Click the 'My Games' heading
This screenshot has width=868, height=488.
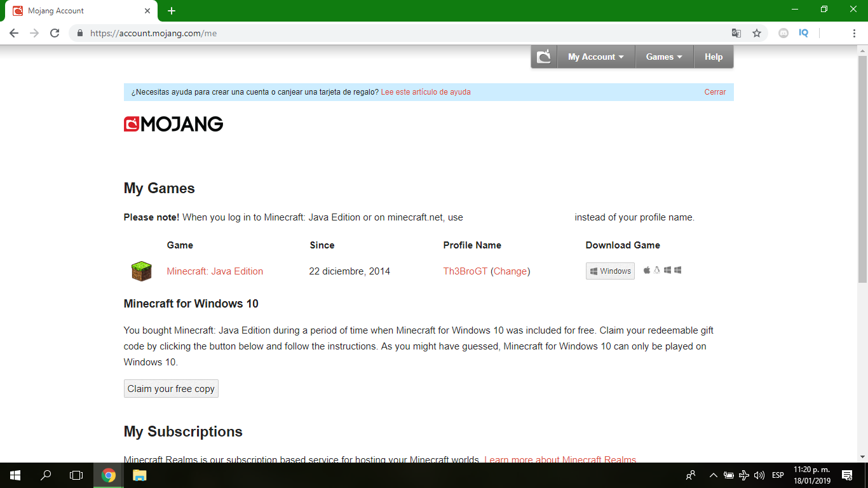pyautogui.click(x=159, y=189)
